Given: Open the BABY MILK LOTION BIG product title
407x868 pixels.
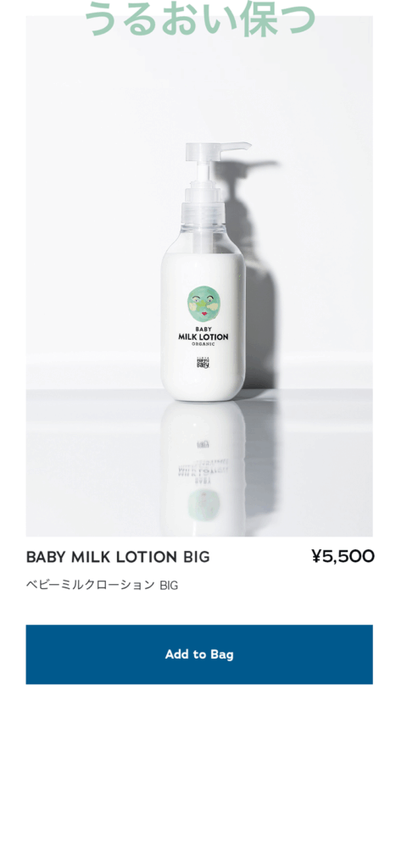Looking at the screenshot, I should click(x=118, y=557).
